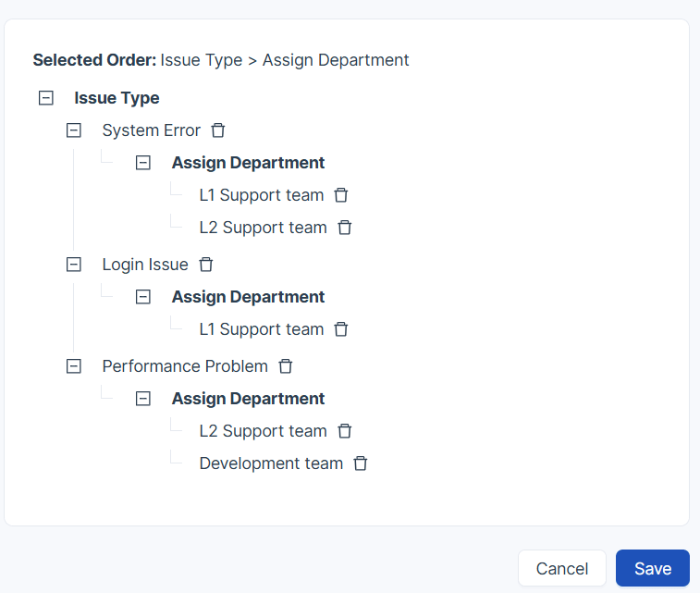
Task: Select the Performance Problem tree item
Action: pos(185,366)
